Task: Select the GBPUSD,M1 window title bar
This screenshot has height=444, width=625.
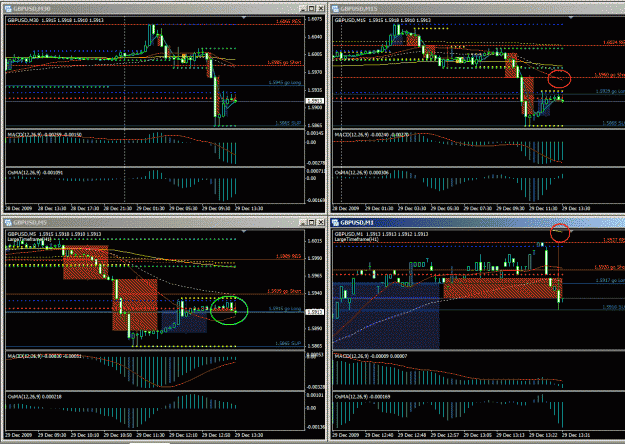Action: point(478,222)
